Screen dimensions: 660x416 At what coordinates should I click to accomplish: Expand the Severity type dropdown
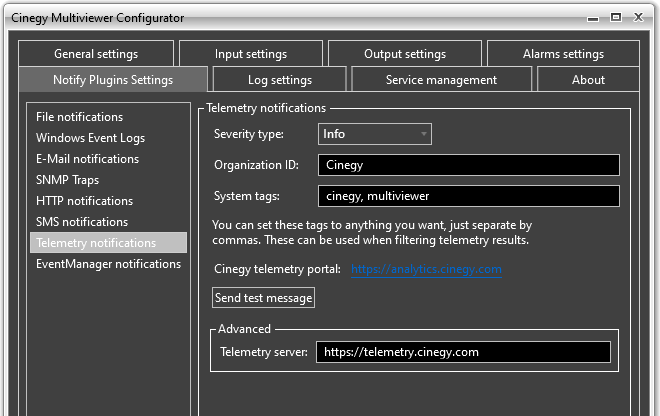pos(375,134)
